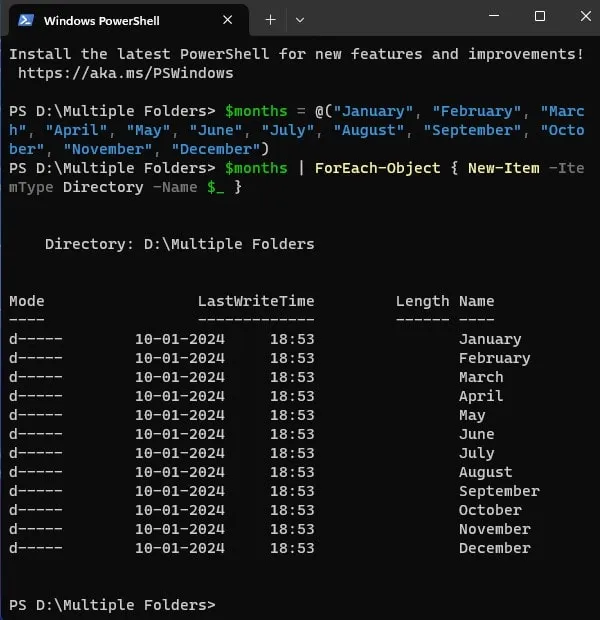The image size is (600, 620).
Task: Click the ForEach-Object cmdlet in the command
Action: 378,168
